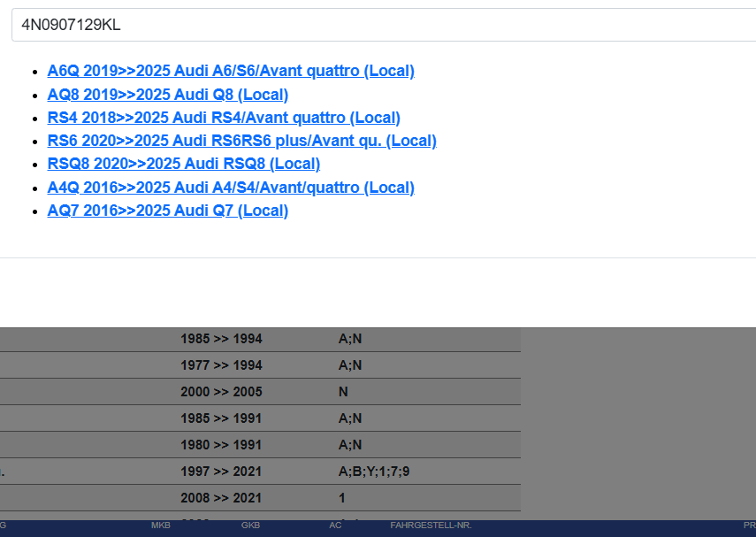Click the FAHRGESTELL-NR. field in the bottom bar
The height and width of the screenshot is (537, 756).
[431, 525]
